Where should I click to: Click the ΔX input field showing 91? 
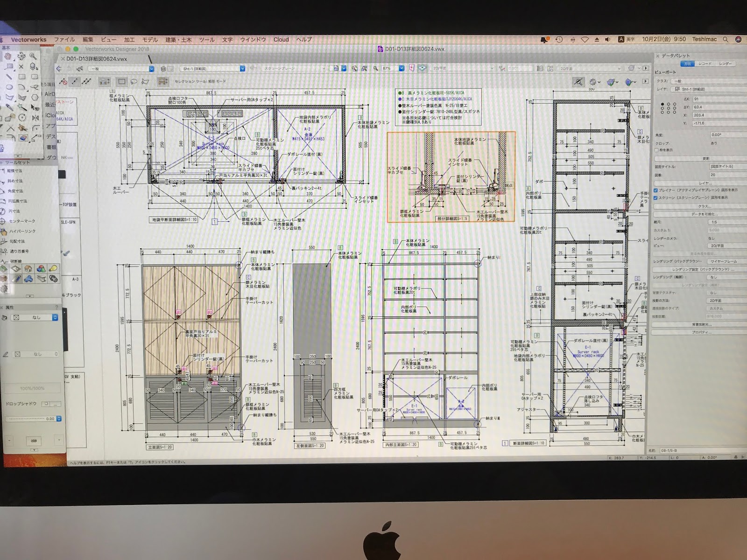[720, 99]
